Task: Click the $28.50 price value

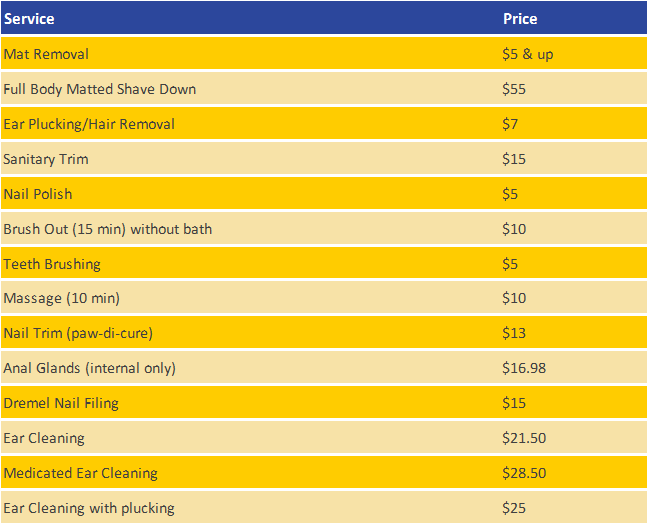Action: [524, 473]
